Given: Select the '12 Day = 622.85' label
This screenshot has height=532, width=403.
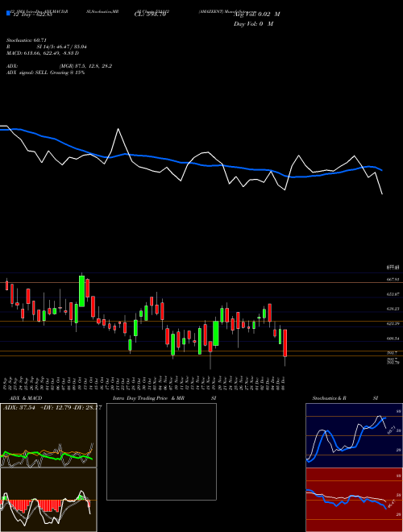Looking at the screenshot, I should [x=32, y=15].
